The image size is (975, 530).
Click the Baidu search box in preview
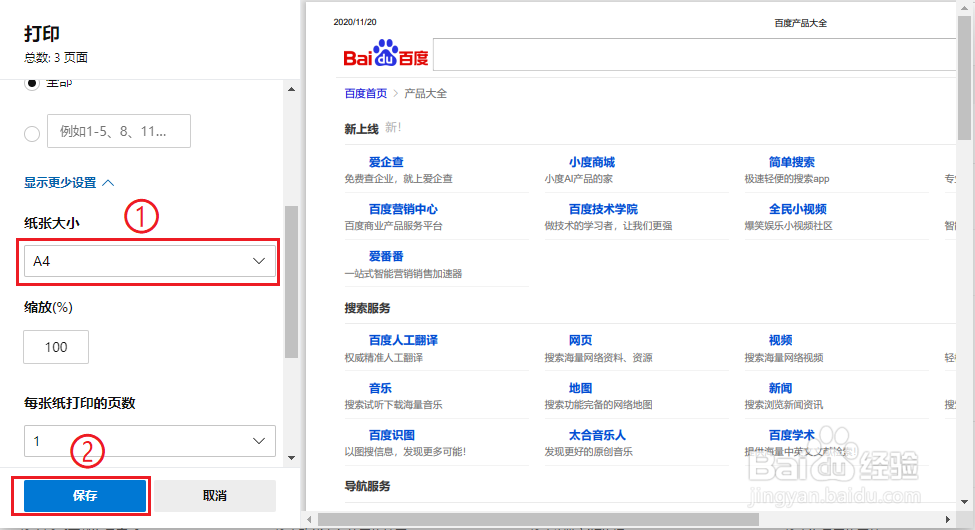(x=694, y=55)
